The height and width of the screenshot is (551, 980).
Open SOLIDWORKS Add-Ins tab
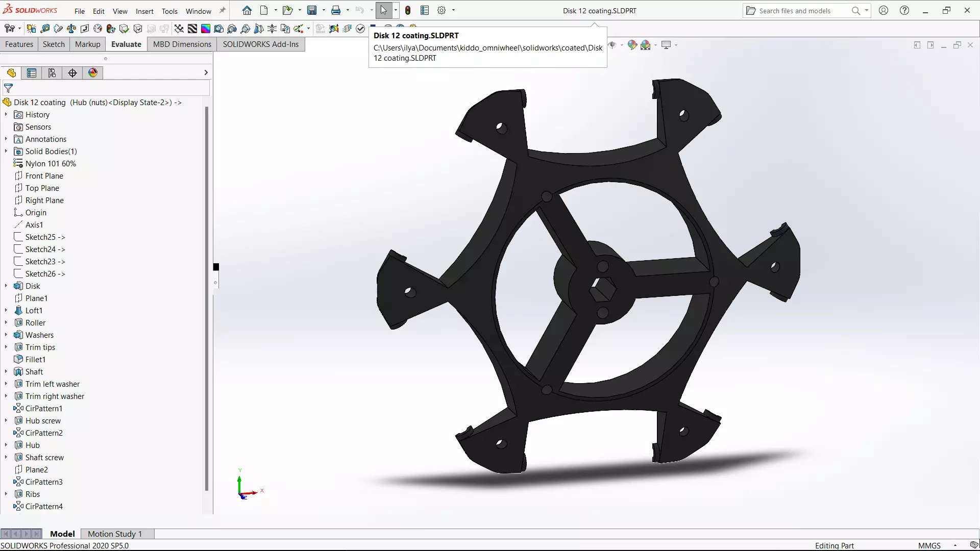260,44
